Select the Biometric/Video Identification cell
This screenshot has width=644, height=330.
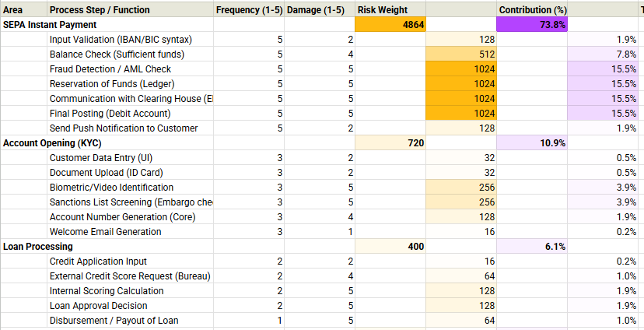[112, 188]
